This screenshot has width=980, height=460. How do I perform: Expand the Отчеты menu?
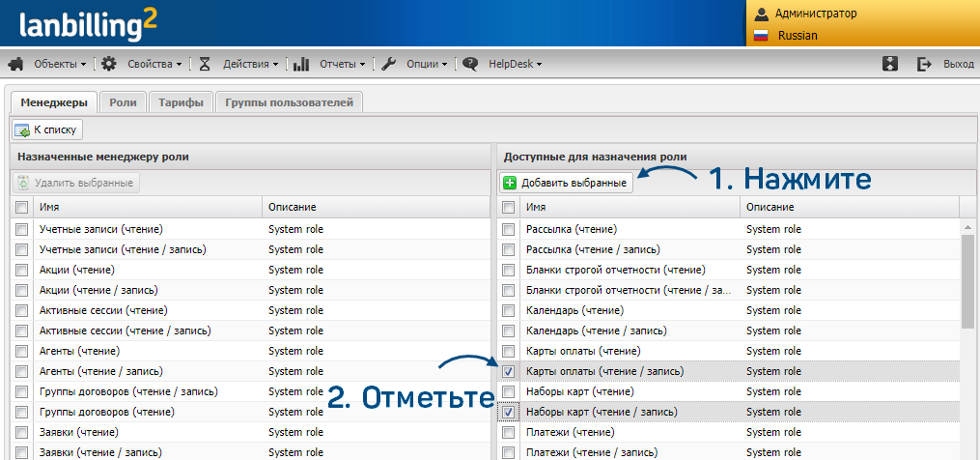[343, 64]
